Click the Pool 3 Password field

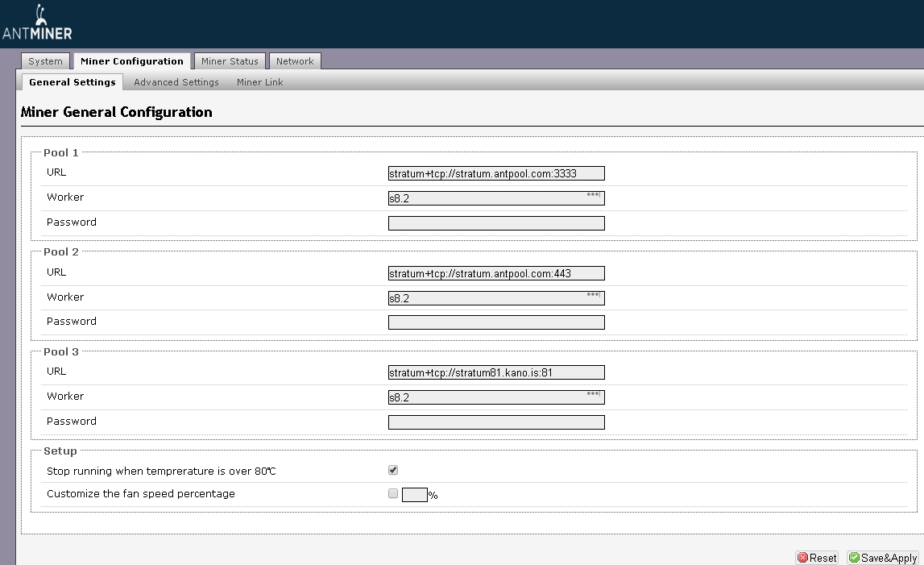tap(496, 422)
